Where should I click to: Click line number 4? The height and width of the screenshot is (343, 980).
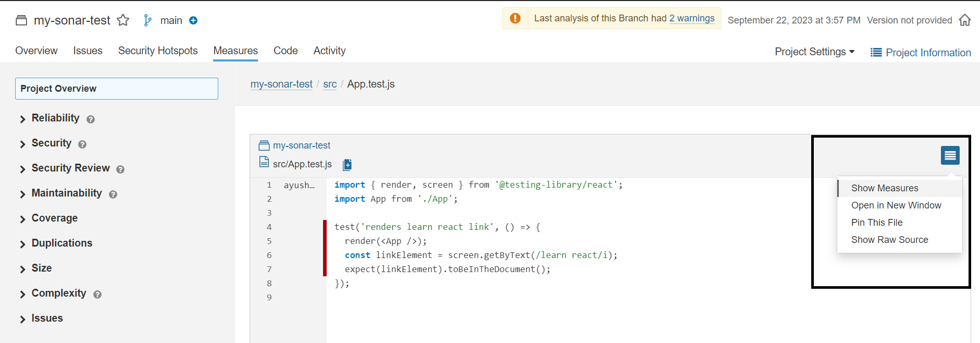click(269, 227)
